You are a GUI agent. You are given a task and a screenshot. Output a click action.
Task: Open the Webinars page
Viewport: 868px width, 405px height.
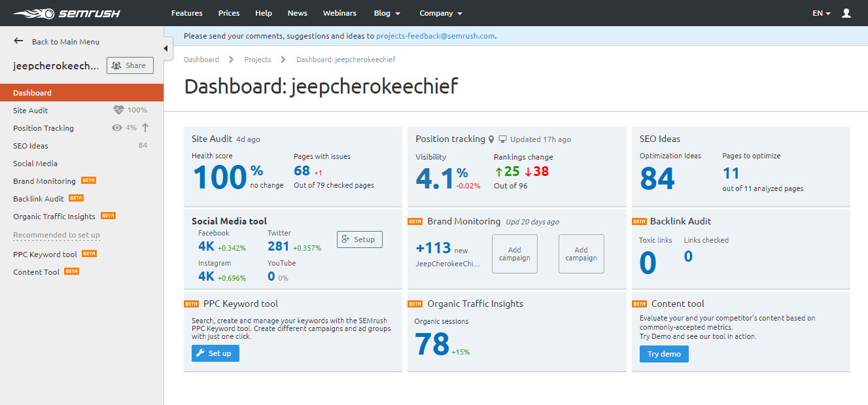(x=340, y=13)
